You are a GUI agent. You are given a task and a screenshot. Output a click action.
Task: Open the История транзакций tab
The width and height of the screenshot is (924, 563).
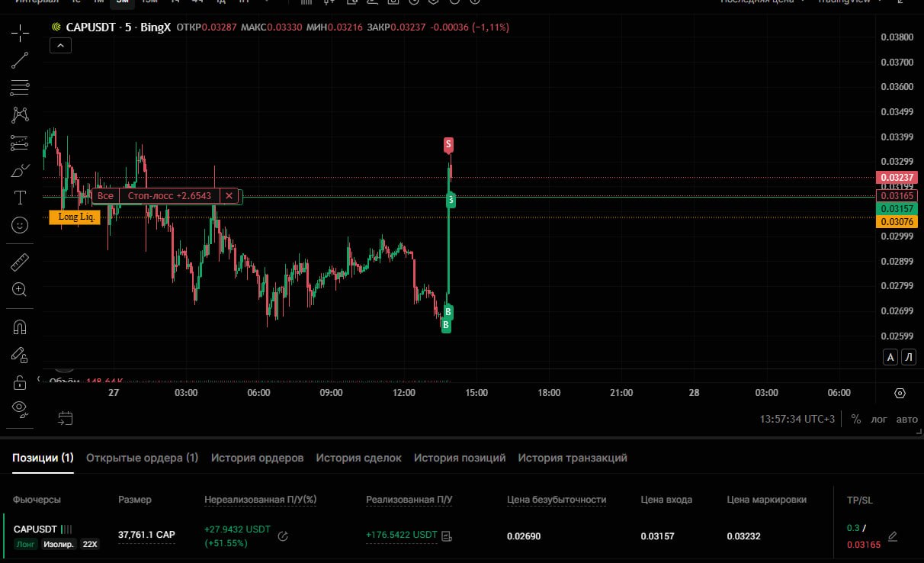tap(573, 458)
